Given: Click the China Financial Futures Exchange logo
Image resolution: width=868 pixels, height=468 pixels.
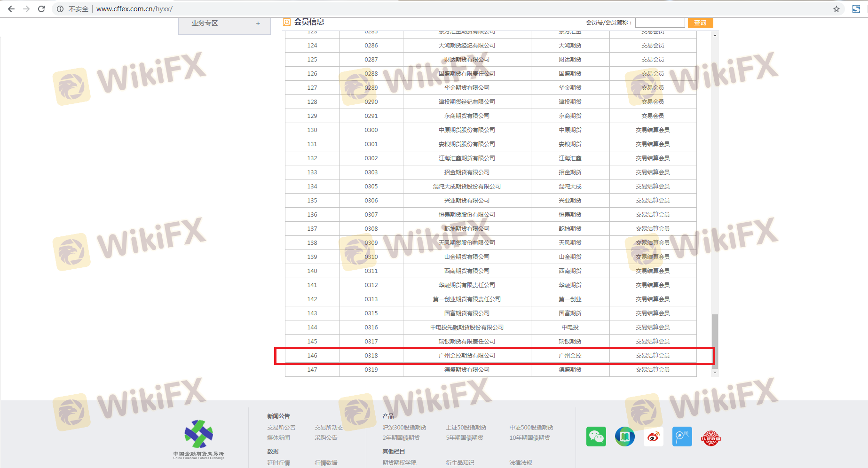Looking at the screenshot, I should (x=199, y=439).
